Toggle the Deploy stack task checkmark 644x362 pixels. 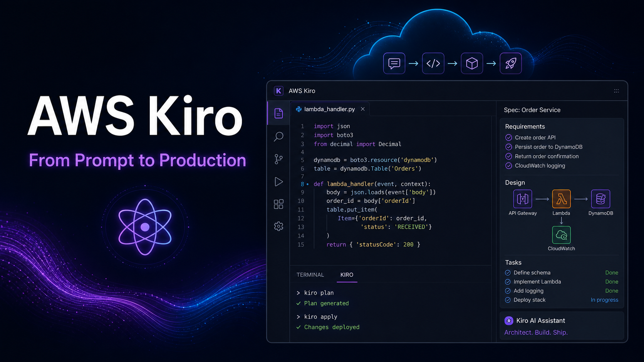[x=508, y=300]
